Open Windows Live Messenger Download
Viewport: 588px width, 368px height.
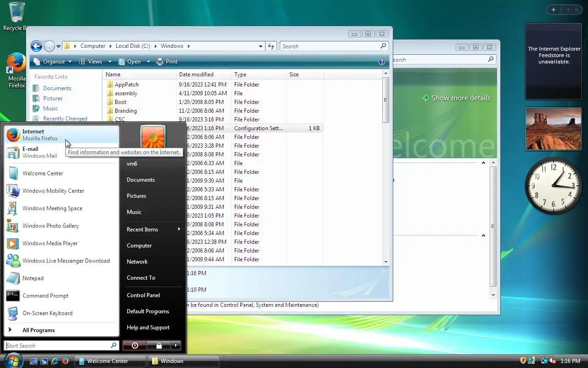pos(62,261)
